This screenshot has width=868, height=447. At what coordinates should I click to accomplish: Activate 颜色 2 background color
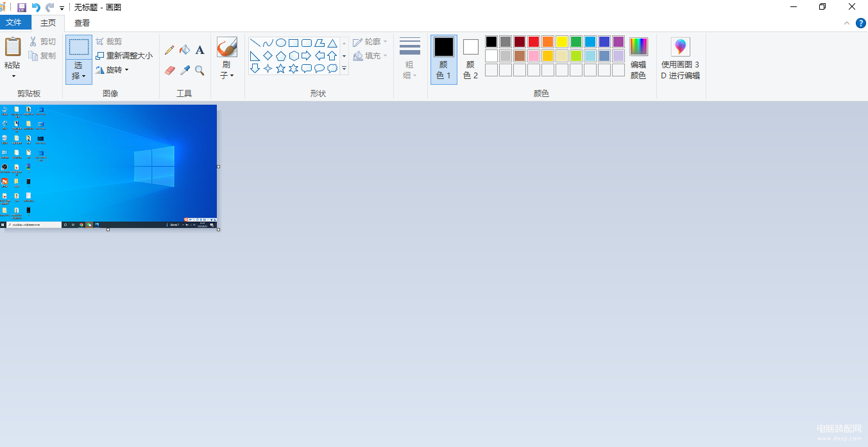click(471, 59)
